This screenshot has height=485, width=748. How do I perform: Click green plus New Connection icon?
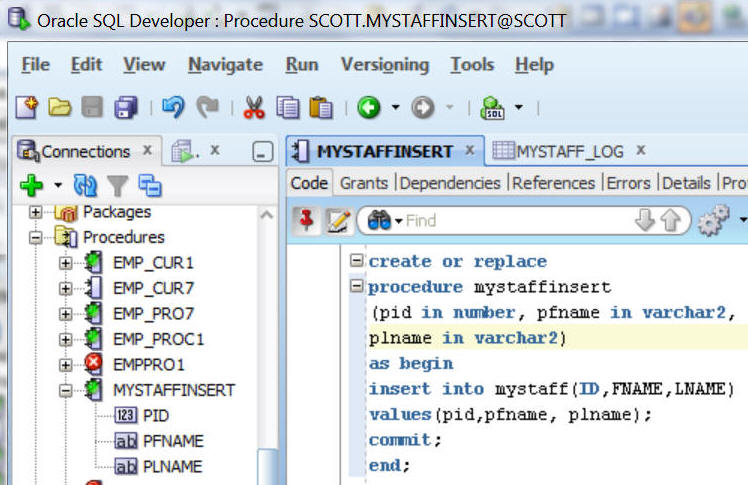click(31, 185)
